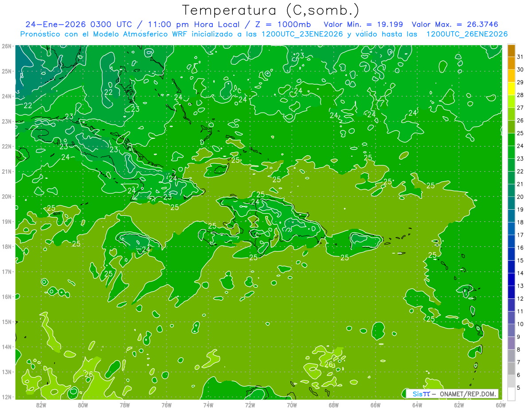Click the latitude axis label '17N'
The height and width of the screenshot is (411, 532).
[x=6, y=272]
